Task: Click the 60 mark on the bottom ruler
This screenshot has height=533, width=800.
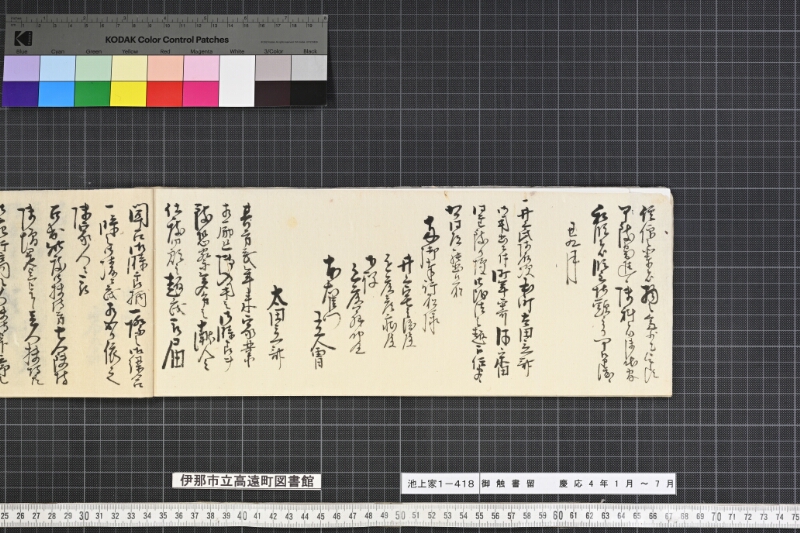Action: pyautogui.click(x=558, y=516)
